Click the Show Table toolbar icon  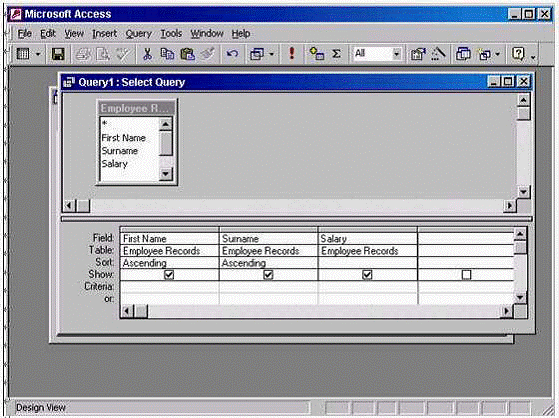(x=317, y=54)
